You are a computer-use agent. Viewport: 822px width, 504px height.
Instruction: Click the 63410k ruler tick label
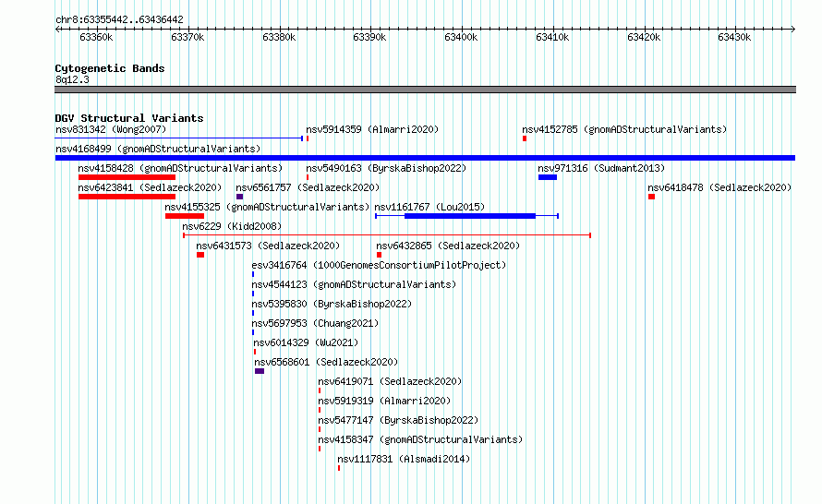pyautogui.click(x=552, y=37)
